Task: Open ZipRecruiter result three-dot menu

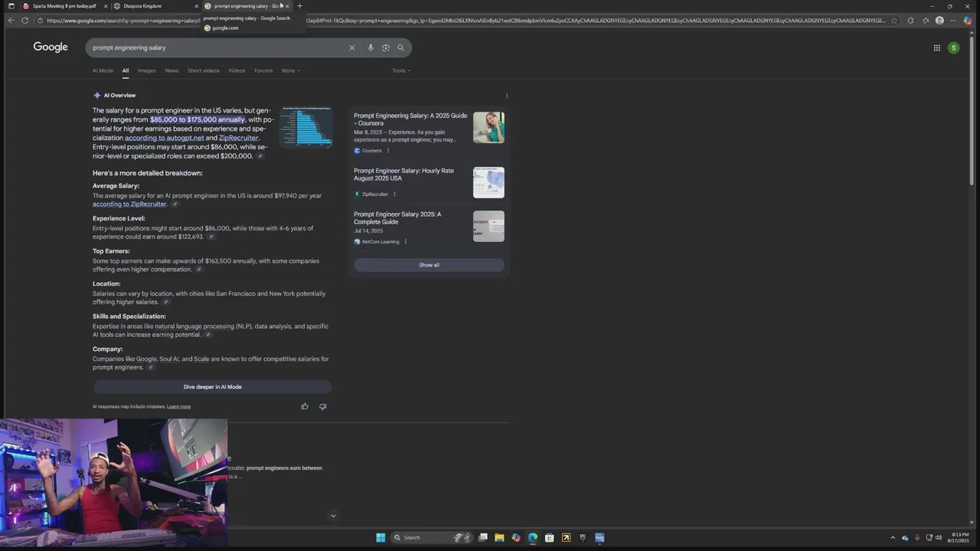Action: pos(394,194)
